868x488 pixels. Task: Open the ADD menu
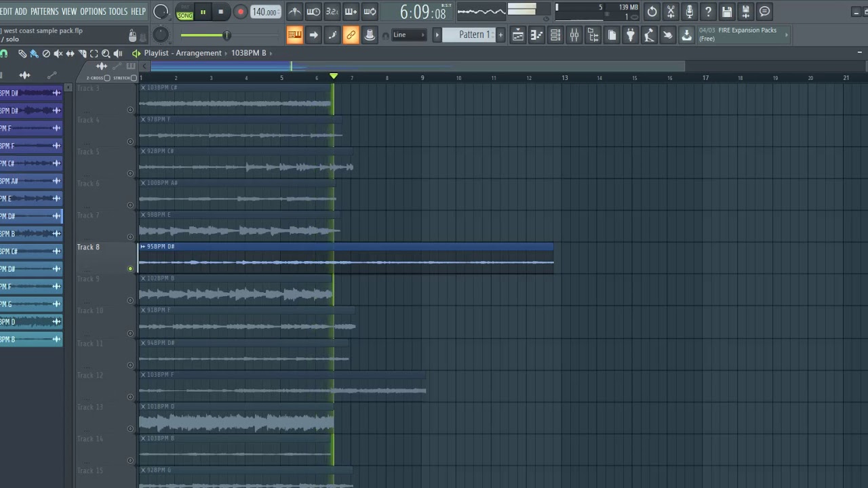(x=21, y=12)
